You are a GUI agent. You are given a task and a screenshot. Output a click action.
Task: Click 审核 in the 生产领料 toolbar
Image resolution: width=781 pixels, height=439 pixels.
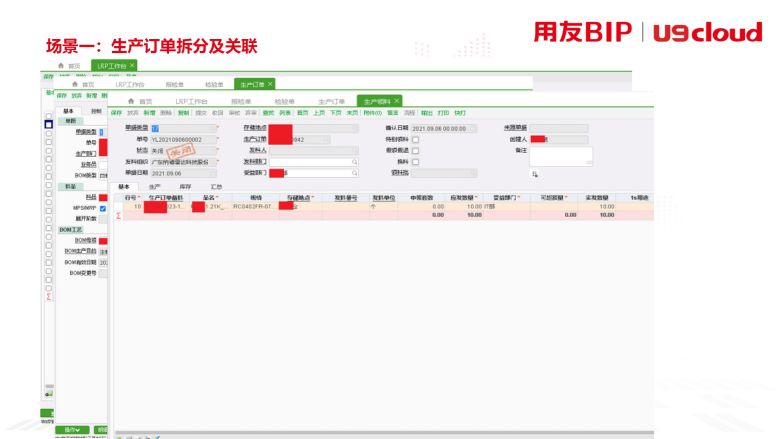pyautogui.click(x=235, y=113)
